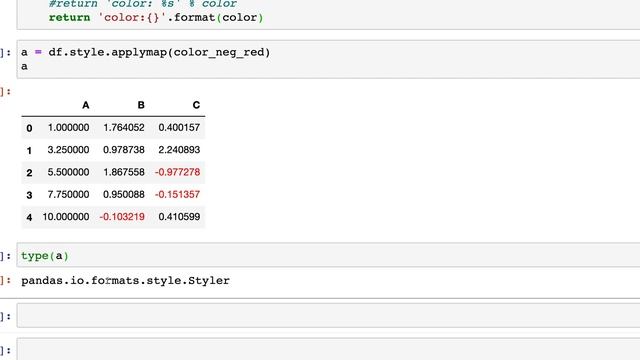The width and height of the screenshot is (640, 360).
Task: Click the cell value 5.500000
Action: (x=68, y=172)
